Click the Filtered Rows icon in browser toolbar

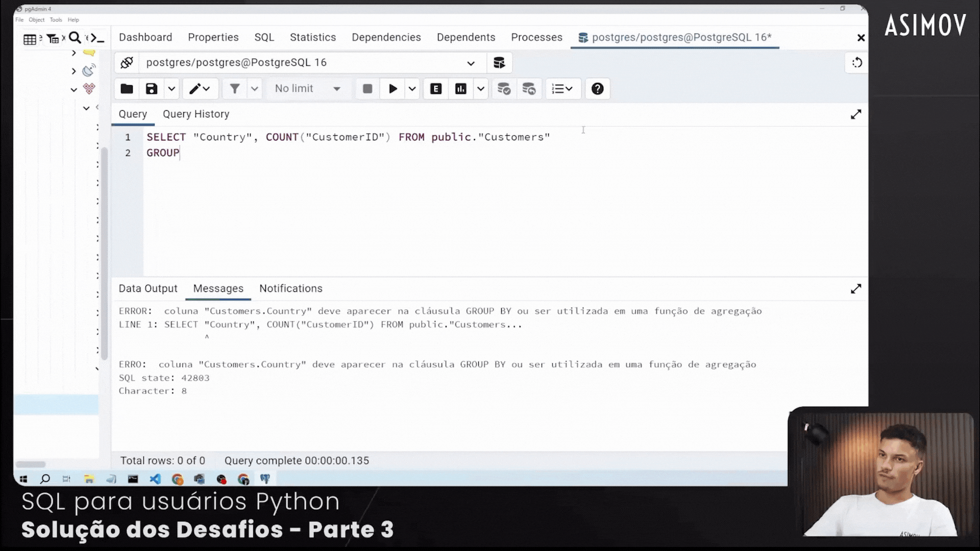pyautogui.click(x=53, y=39)
